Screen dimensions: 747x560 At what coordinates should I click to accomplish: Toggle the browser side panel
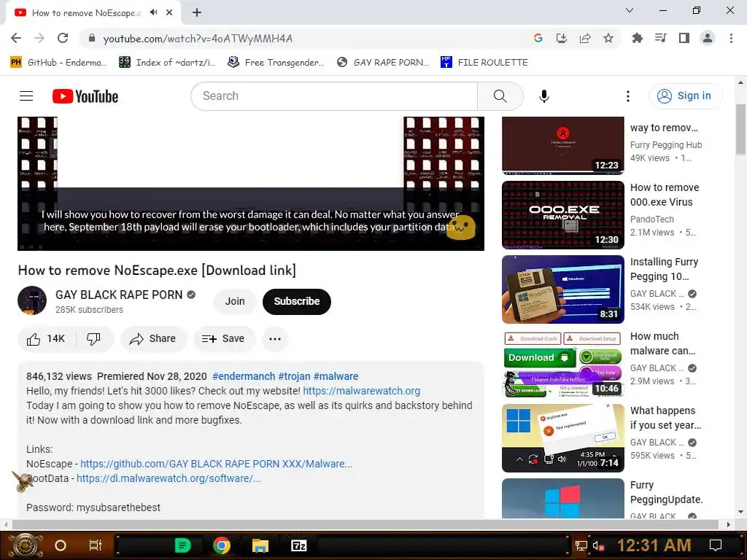(x=684, y=38)
